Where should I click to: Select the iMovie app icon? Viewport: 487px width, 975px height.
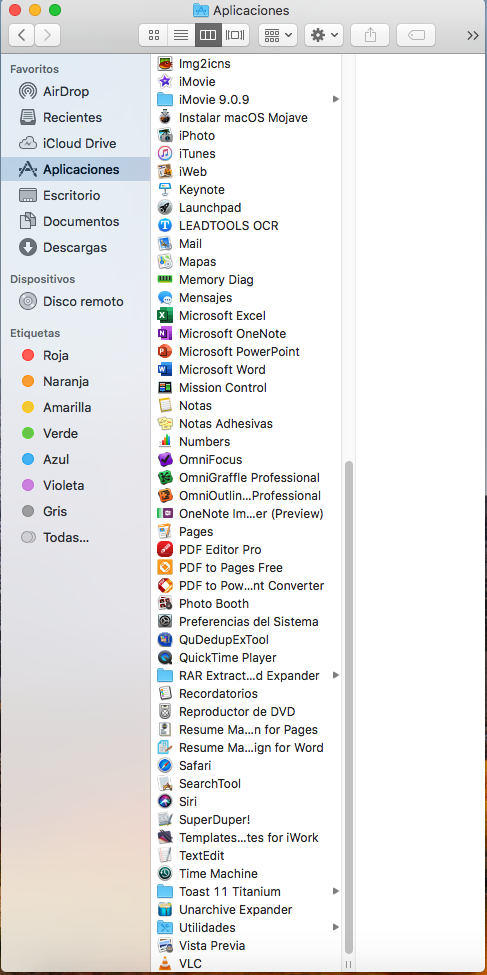coord(165,81)
